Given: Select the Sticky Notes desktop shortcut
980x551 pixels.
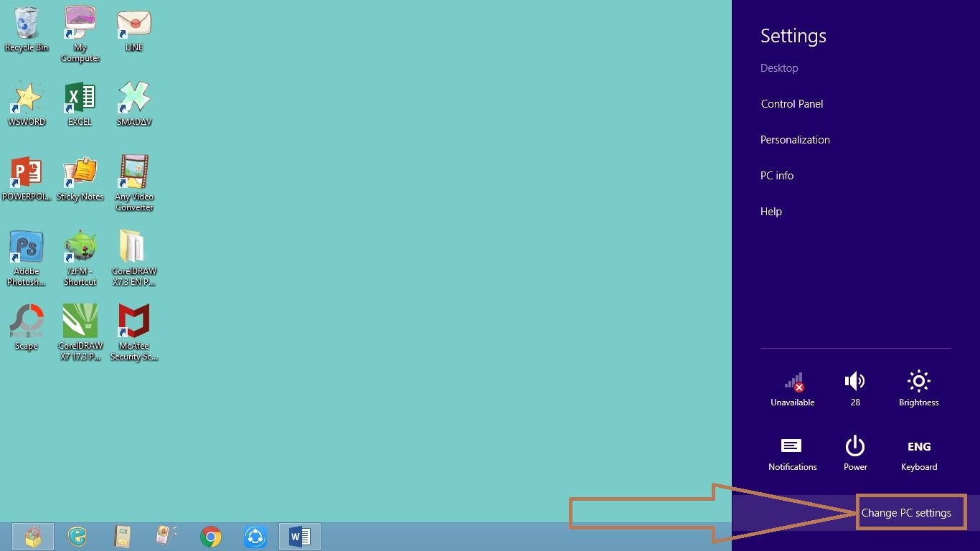Looking at the screenshot, I should click(x=80, y=179).
